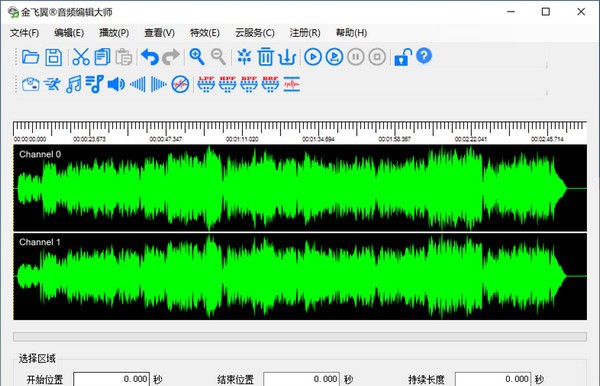Apply the BPF band-pass filter

(x=249, y=84)
